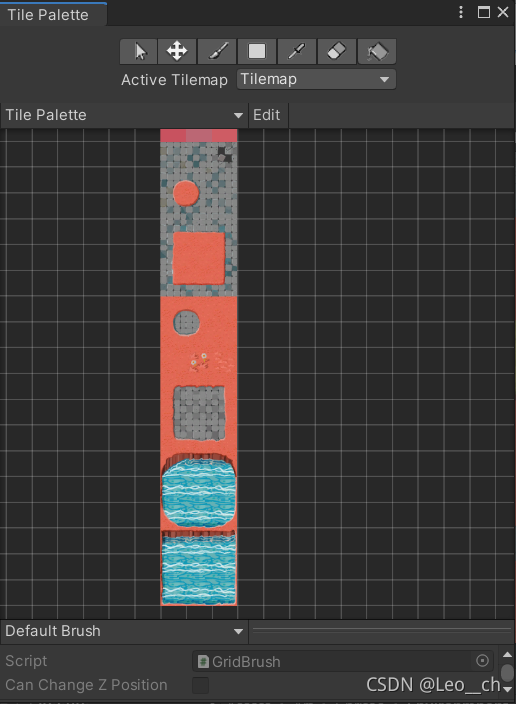Open the panel's three-dot options menu
516x704 pixels.
(461, 12)
